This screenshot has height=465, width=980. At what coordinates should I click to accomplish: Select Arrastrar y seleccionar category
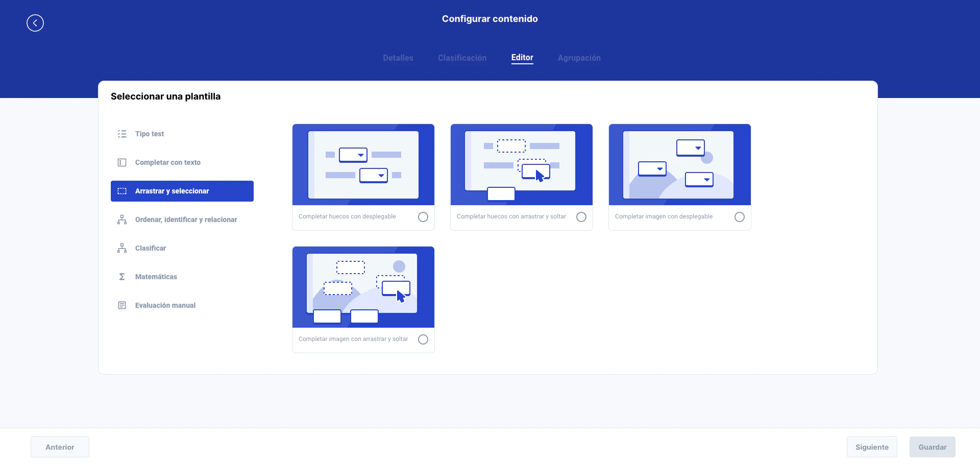click(182, 191)
